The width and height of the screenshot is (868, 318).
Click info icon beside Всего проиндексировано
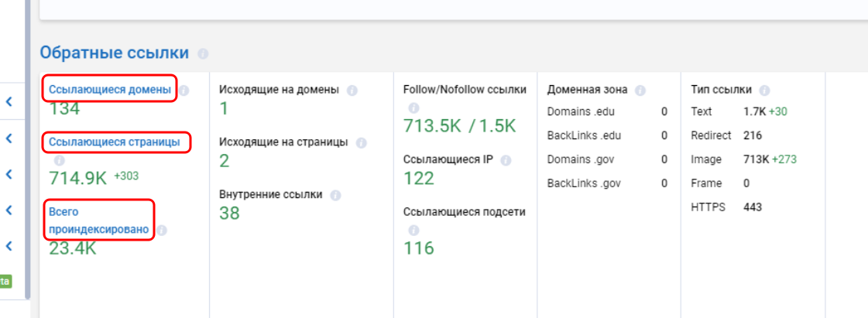(162, 230)
